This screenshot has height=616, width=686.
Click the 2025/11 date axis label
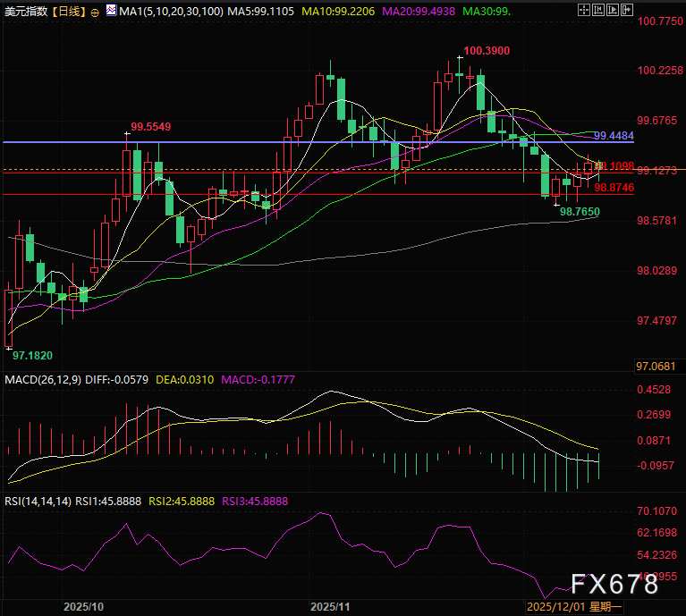(329, 606)
